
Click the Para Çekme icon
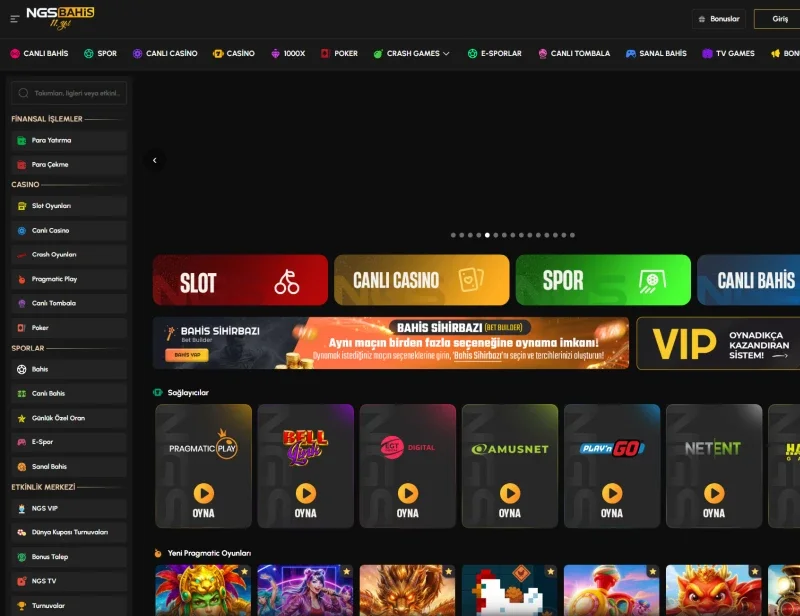21,164
